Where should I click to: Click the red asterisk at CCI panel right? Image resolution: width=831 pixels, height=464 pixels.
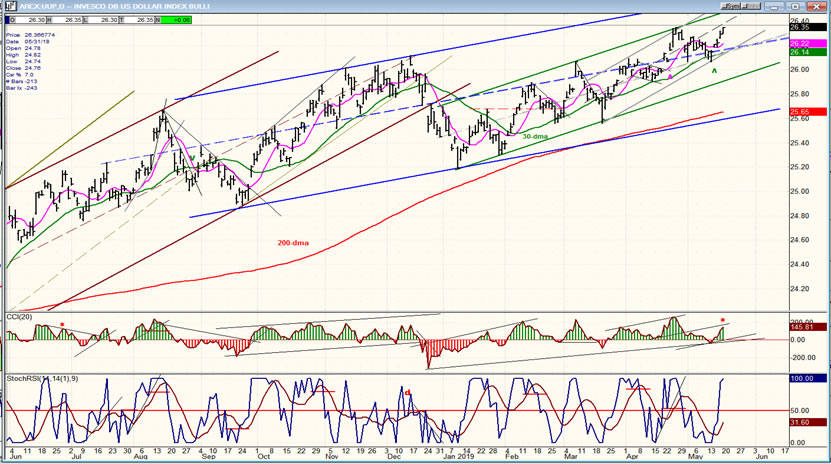pyautogui.click(x=723, y=321)
